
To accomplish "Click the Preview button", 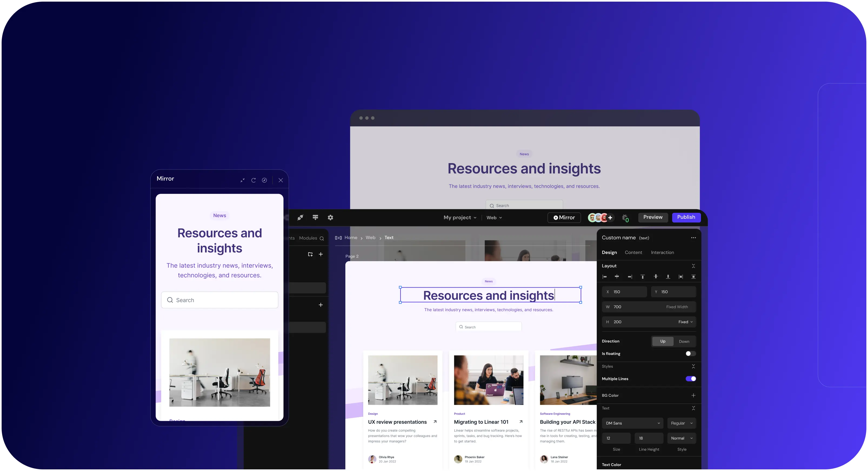I will [653, 217].
